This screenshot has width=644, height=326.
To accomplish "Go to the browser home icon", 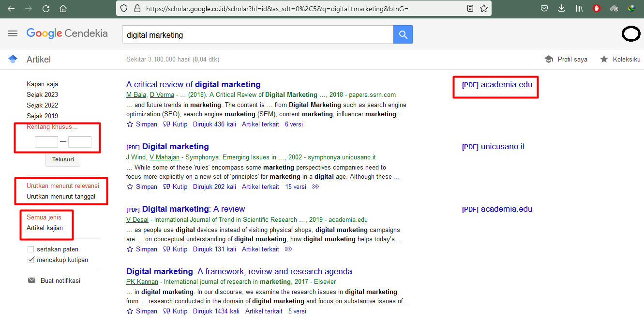I will (63, 8).
